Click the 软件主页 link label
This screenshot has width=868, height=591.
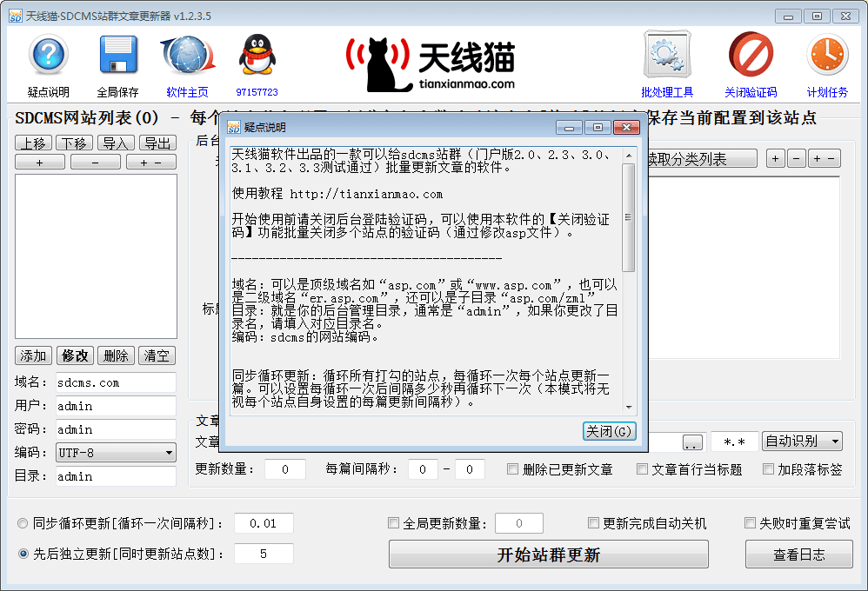(x=187, y=92)
